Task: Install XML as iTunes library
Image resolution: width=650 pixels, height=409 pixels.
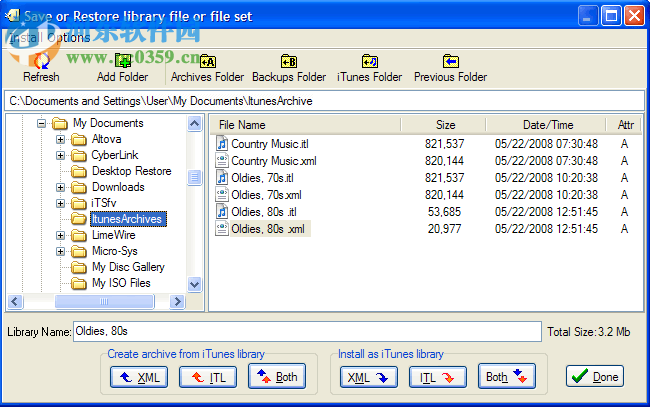Action: [x=369, y=377]
